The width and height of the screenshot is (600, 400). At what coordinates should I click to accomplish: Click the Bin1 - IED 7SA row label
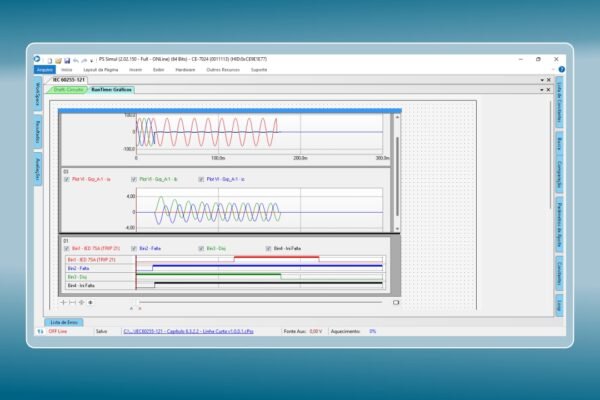pos(91,260)
